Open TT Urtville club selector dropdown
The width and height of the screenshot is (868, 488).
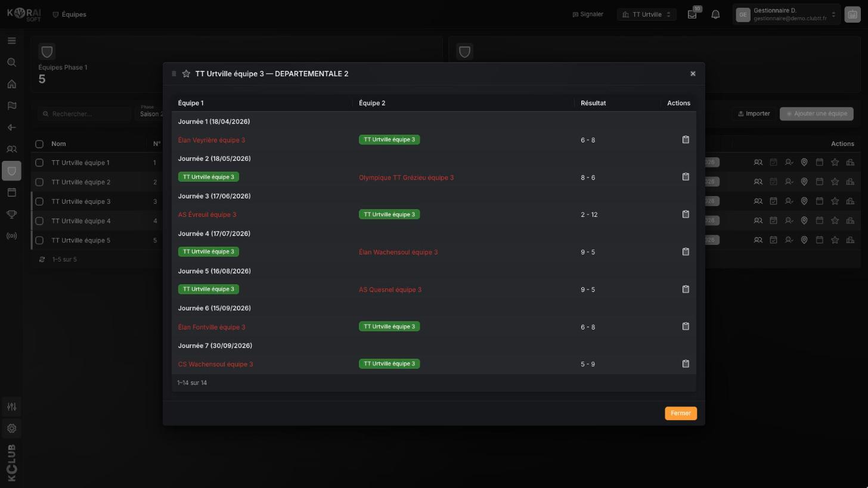(647, 14)
